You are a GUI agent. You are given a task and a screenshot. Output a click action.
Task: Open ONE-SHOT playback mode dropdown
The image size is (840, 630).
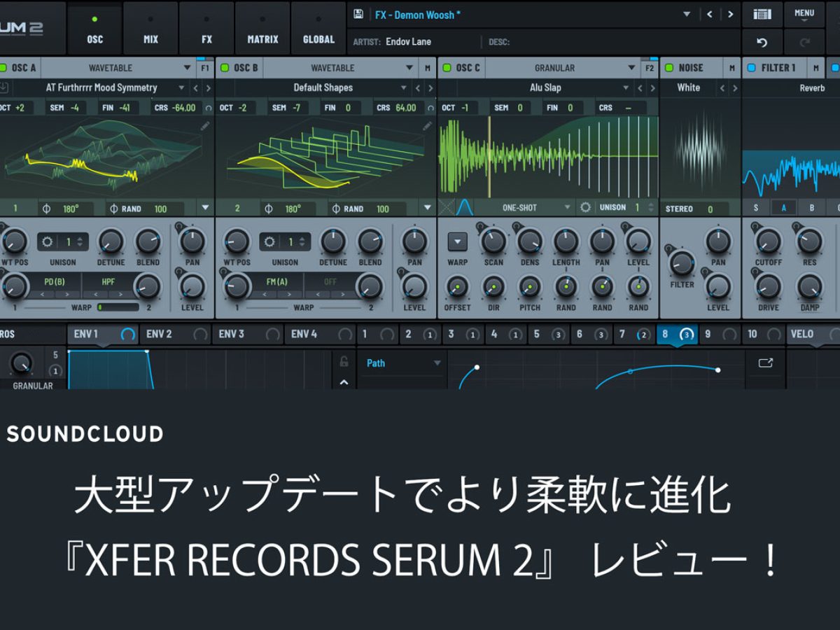525,208
